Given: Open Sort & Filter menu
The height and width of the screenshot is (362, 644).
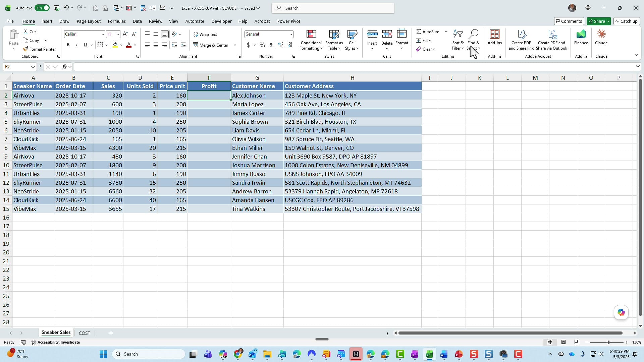Looking at the screenshot, I should pyautogui.click(x=458, y=40).
